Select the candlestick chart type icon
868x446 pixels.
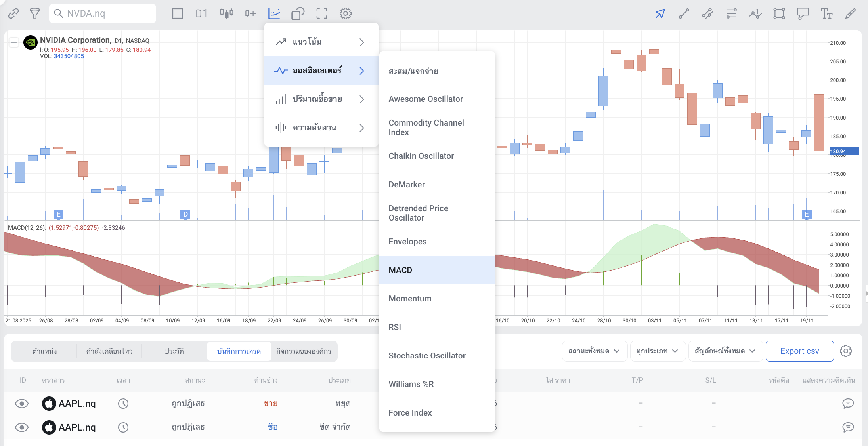pos(226,13)
